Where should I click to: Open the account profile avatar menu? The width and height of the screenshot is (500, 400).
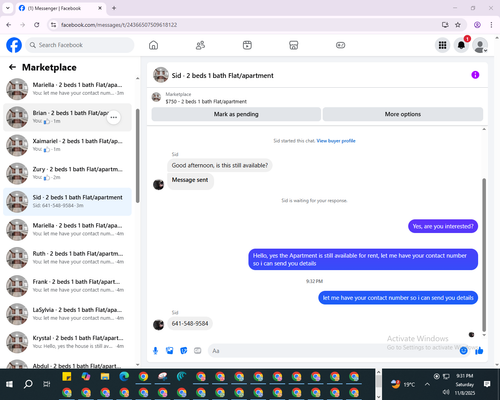pyautogui.click(x=480, y=45)
